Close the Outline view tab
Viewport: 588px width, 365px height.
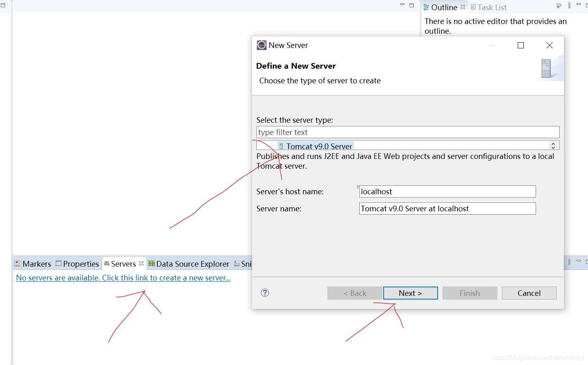[463, 7]
